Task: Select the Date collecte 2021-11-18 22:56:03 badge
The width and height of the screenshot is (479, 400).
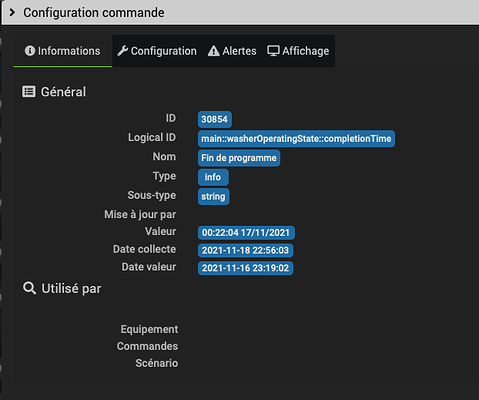Action: [245, 250]
